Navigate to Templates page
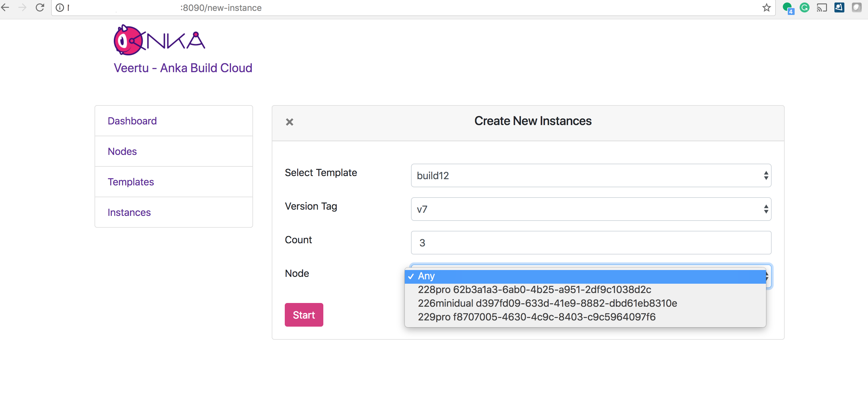 coord(131,182)
